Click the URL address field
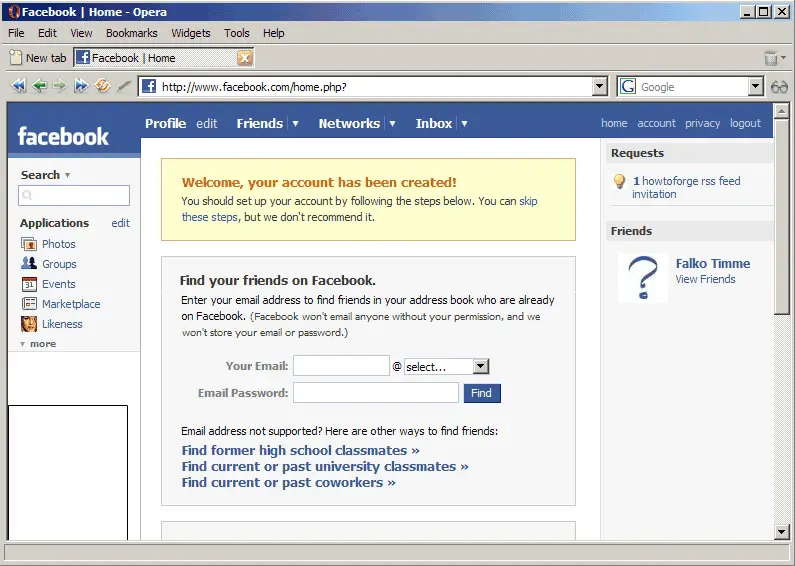The width and height of the screenshot is (795, 566). point(375,87)
